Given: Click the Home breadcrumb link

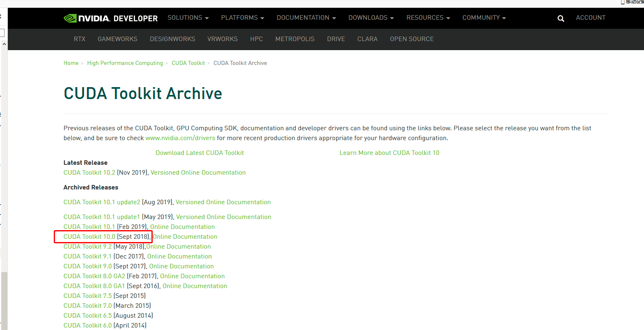Looking at the screenshot, I should pyautogui.click(x=71, y=63).
